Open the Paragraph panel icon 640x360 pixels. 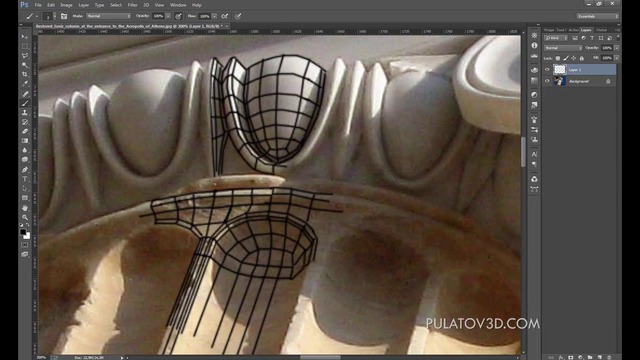[x=534, y=164]
